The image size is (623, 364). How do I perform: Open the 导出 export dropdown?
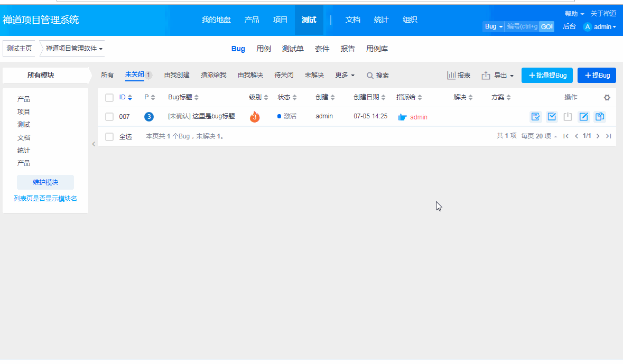[498, 76]
